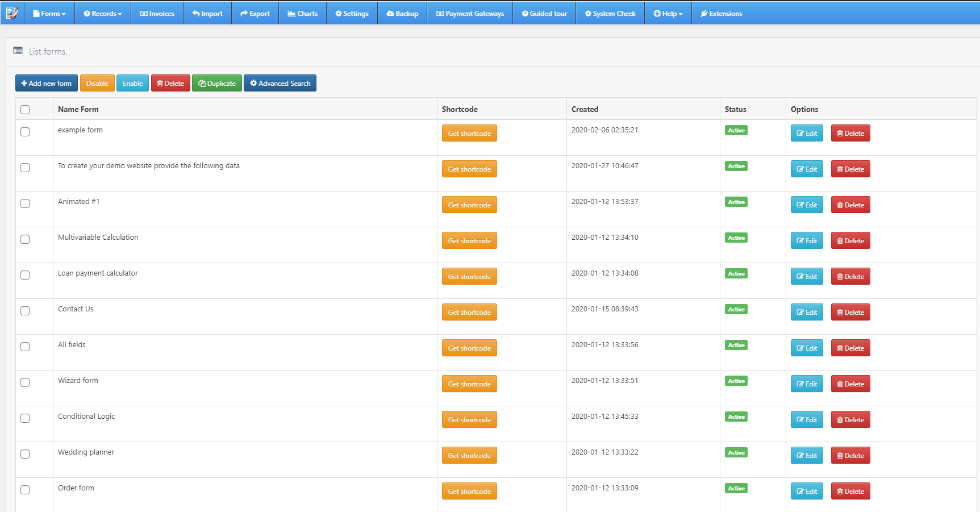Open the Extensions section

[x=721, y=13]
